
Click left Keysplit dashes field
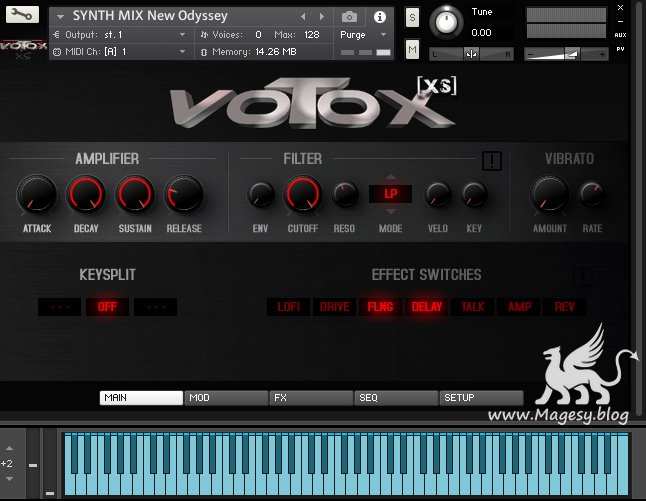[x=59, y=307]
